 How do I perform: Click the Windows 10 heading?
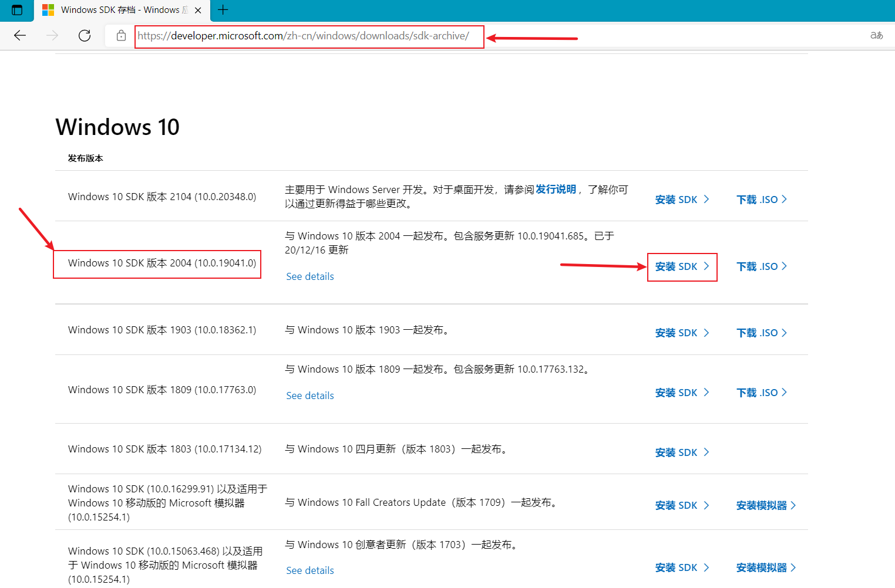[x=117, y=127]
